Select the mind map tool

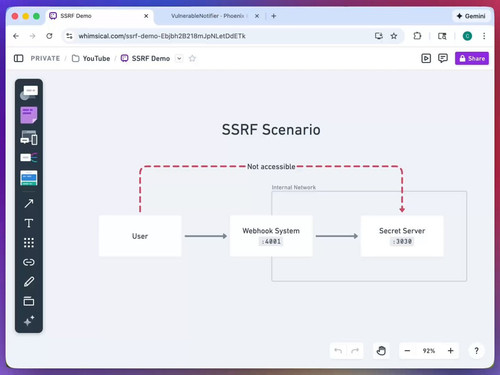(x=29, y=157)
